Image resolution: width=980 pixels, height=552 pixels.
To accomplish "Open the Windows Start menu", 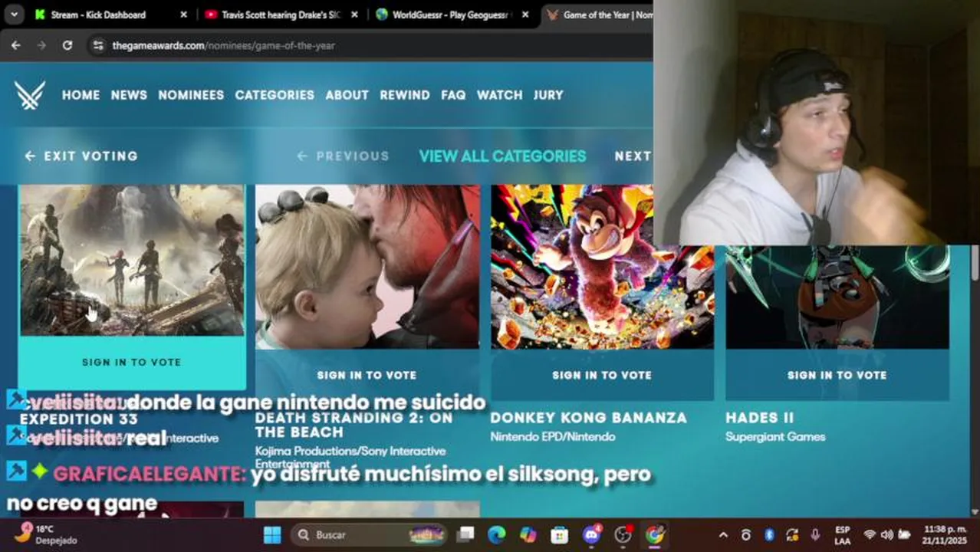I will pyautogui.click(x=272, y=535).
